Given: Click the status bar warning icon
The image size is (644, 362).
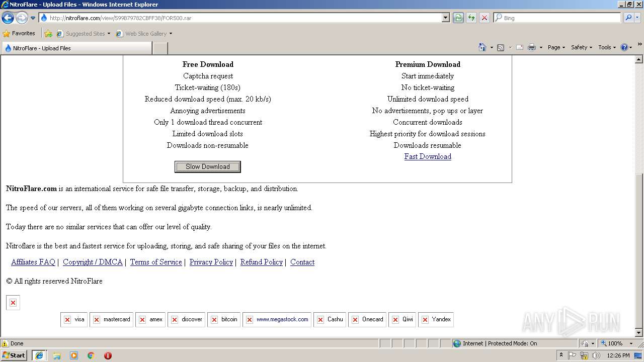Looking at the screenshot, I should click(5, 343).
